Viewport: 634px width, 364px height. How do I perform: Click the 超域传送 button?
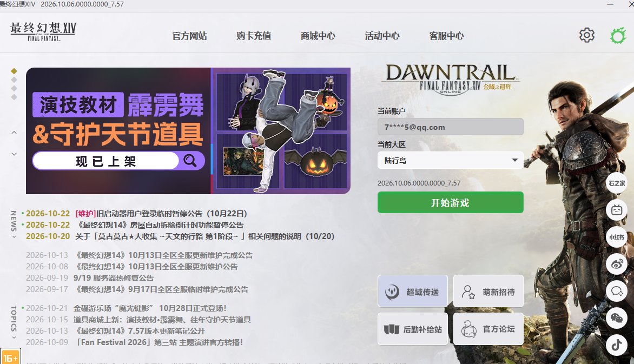(x=413, y=291)
